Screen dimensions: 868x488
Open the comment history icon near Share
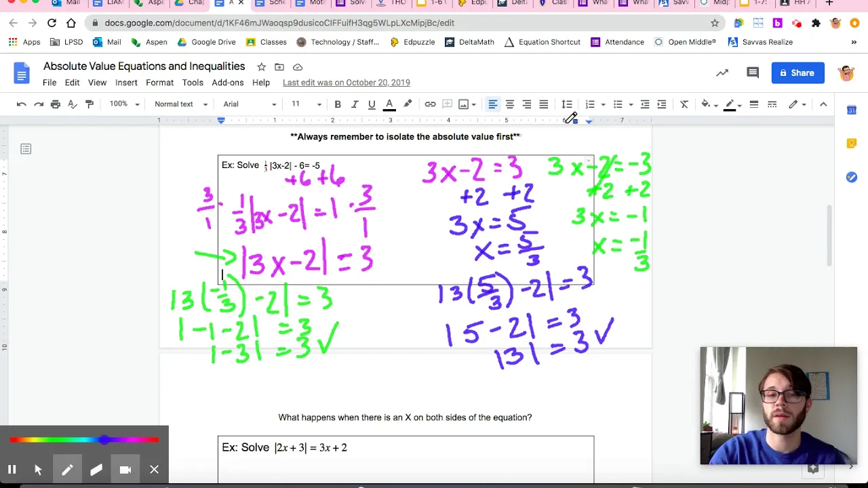point(753,73)
